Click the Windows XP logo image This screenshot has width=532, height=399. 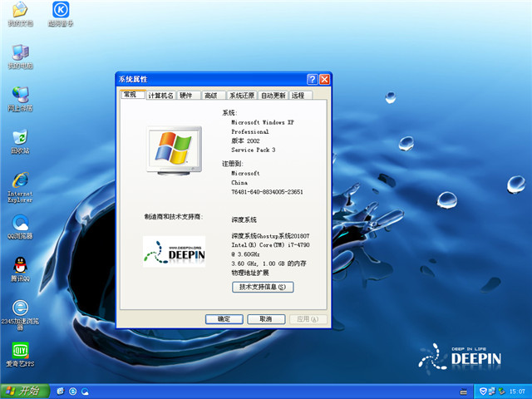pyautogui.click(x=174, y=150)
